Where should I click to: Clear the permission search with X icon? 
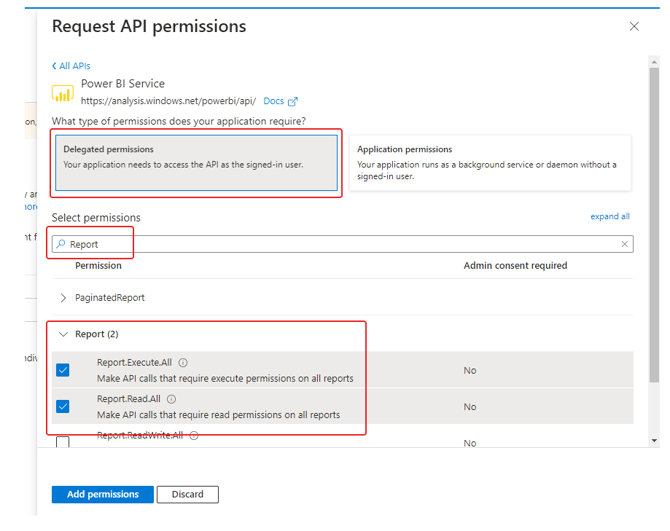(625, 244)
